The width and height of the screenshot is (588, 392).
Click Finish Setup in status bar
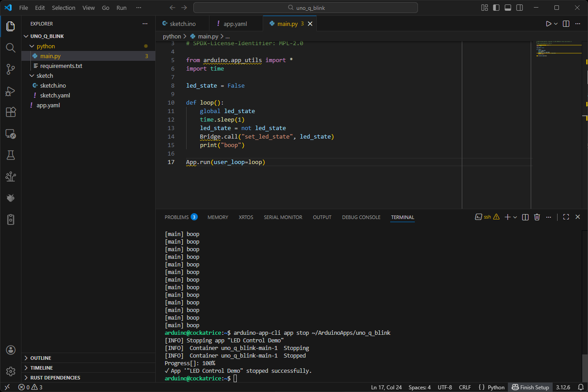(530, 387)
